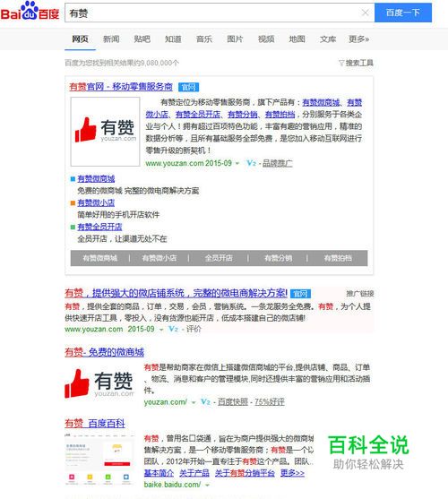
Task: Click 有赞 logo thumbnail in 免费的微商城 result
Action: tap(99, 383)
